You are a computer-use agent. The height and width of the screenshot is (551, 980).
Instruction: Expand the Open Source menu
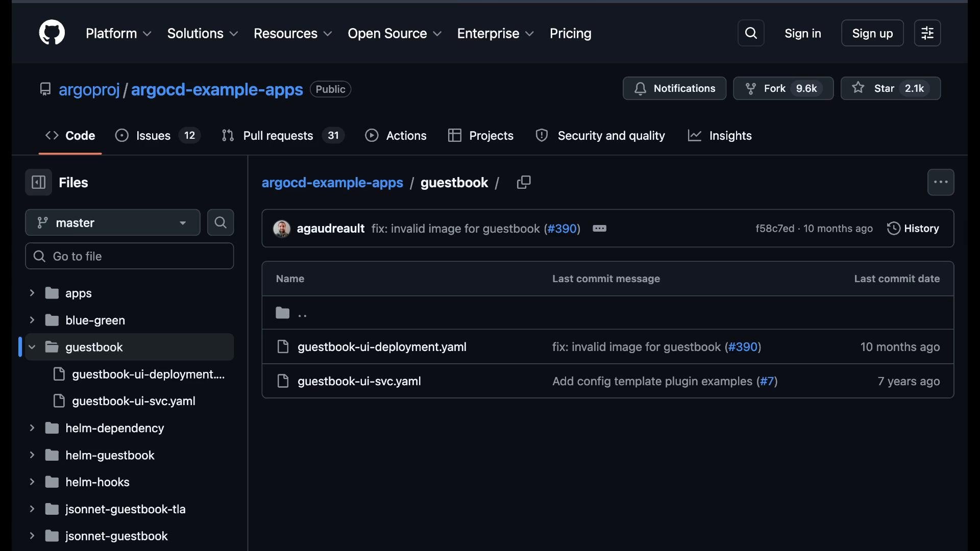pos(395,34)
